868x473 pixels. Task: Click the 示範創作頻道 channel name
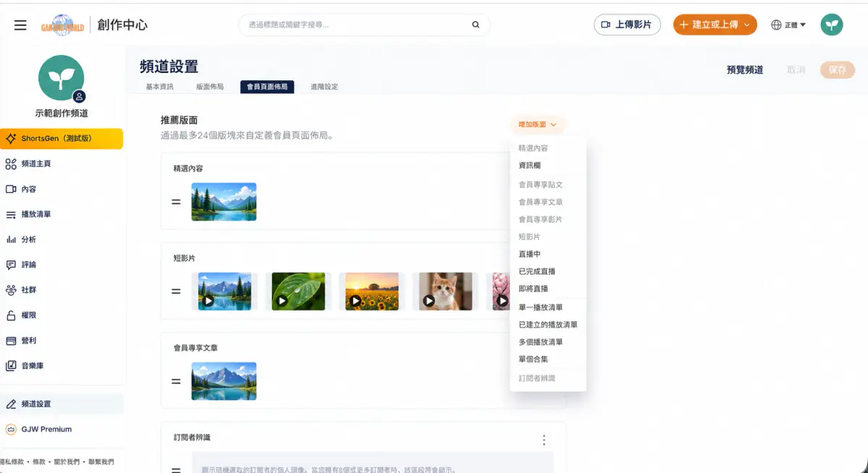(61, 114)
